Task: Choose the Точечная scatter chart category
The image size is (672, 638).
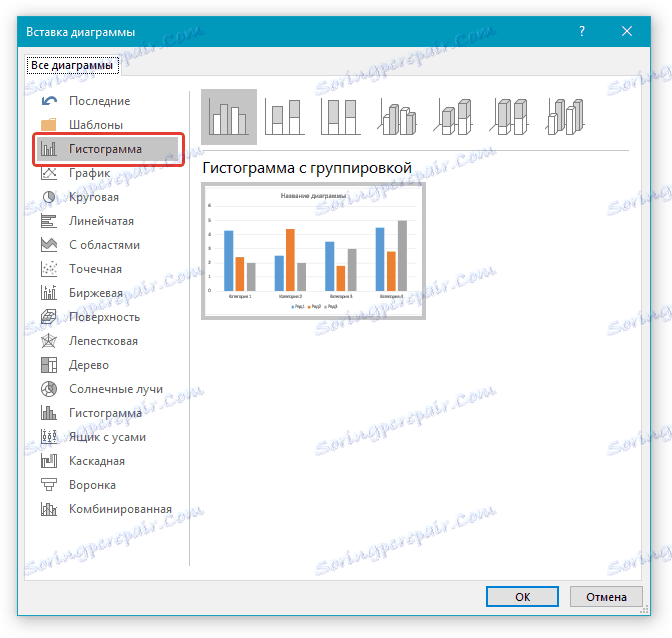Action: pyautogui.click(x=107, y=269)
